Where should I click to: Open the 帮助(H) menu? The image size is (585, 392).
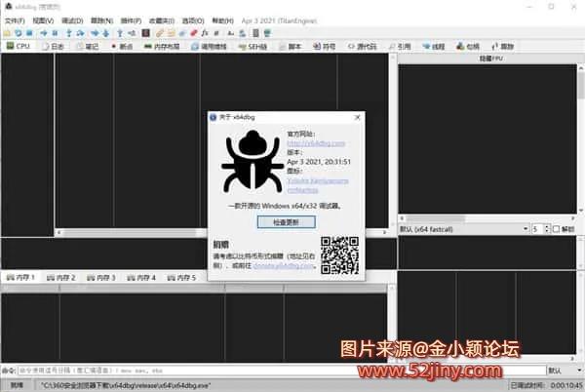[x=222, y=20]
